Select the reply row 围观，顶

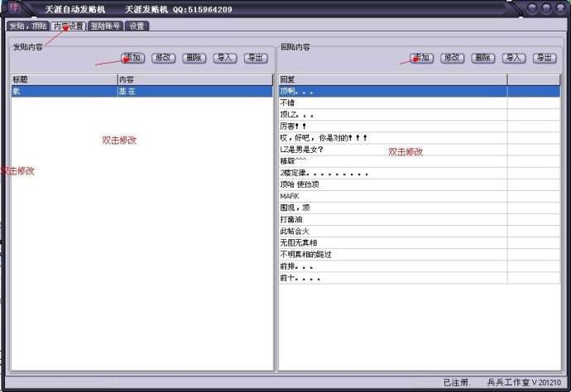point(420,208)
